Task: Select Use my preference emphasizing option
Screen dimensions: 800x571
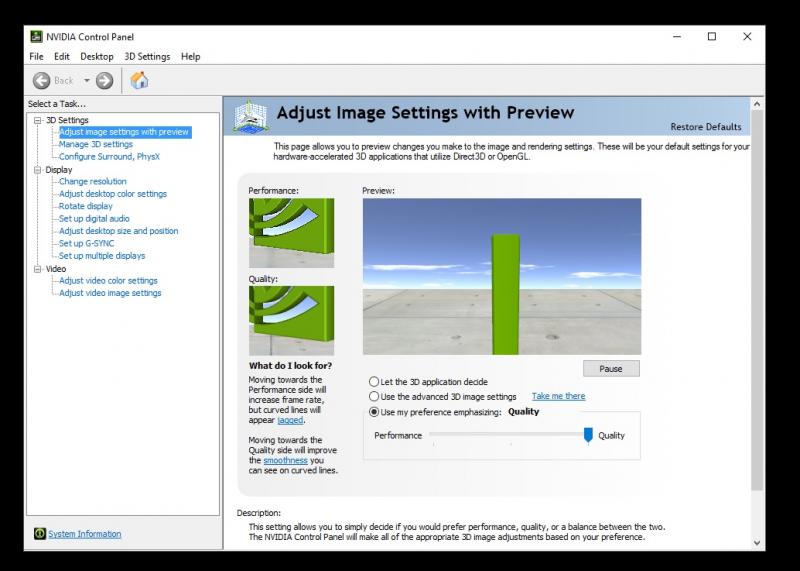Action: pyautogui.click(x=374, y=412)
